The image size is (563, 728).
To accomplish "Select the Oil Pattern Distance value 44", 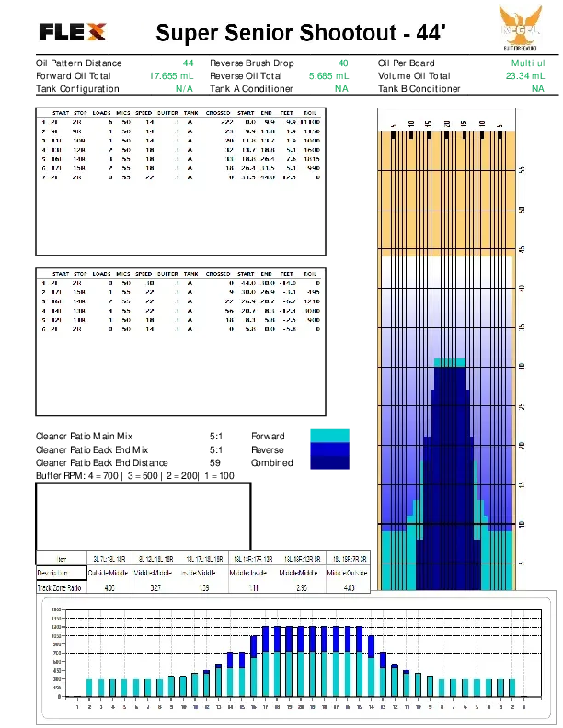I will pyautogui.click(x=188, y=63).
